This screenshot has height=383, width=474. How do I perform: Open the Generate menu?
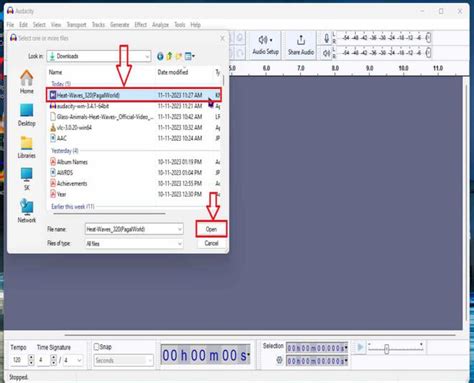pyautogui.click(x=119, y=25)
